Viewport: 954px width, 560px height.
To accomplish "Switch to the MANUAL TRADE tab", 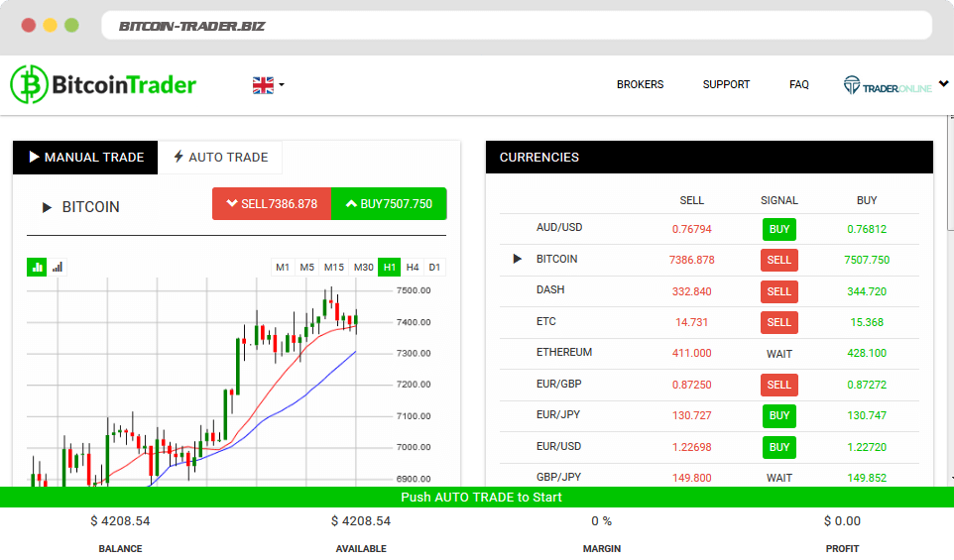I will [x=85, y=157].
